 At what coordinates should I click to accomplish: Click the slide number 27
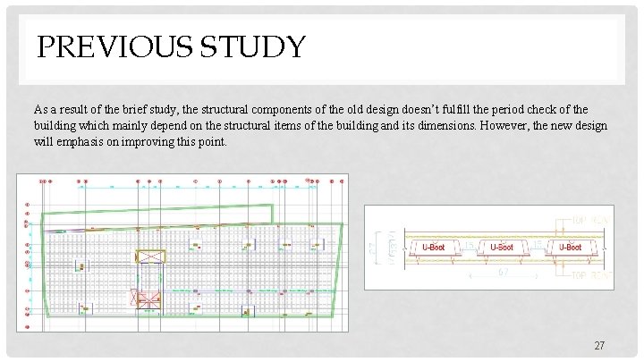pos(599,346)
